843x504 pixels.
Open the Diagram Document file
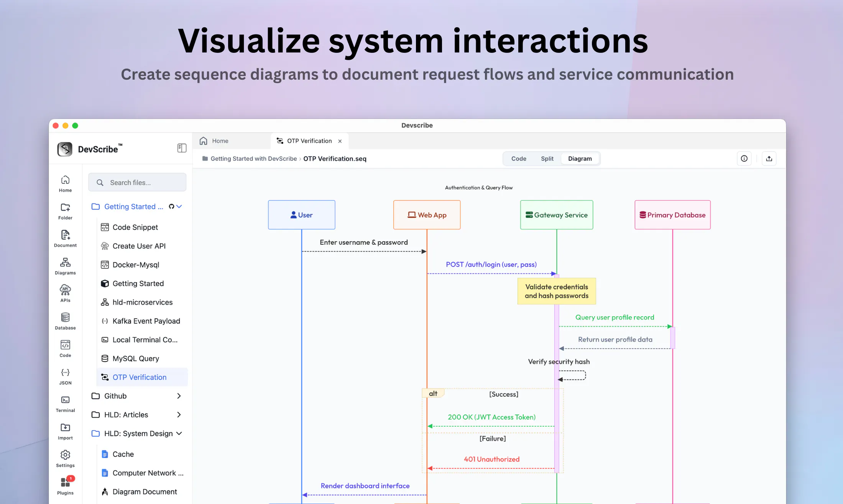click(142, 492)
